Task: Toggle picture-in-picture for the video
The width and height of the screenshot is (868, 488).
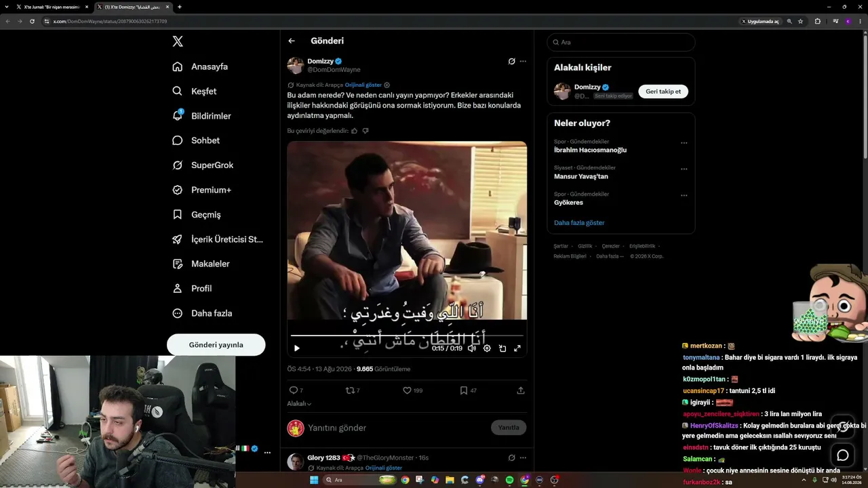Action: tap(502, 348)
